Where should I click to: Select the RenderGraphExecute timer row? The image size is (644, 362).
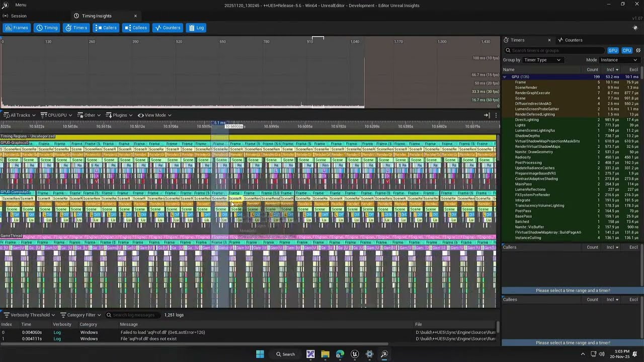[x=571, y=93]
